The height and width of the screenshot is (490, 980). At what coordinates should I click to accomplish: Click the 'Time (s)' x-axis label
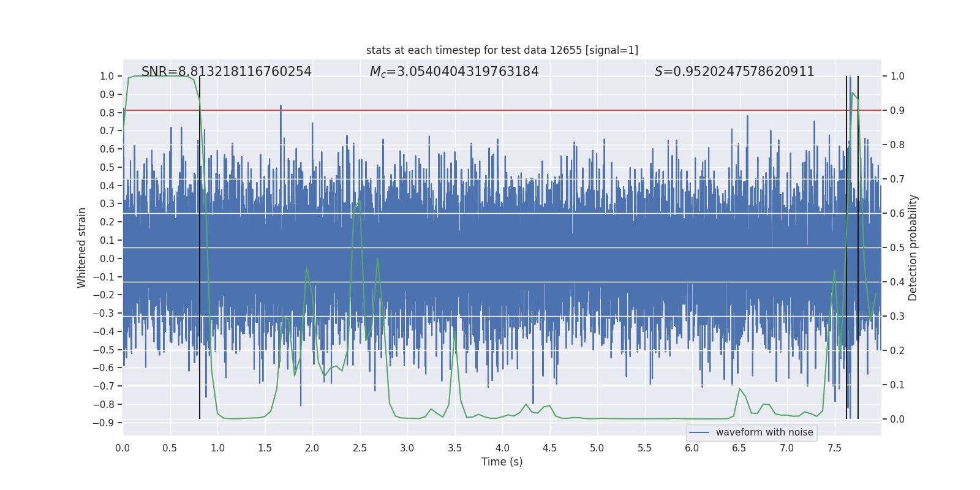click(x=502, y=462)
